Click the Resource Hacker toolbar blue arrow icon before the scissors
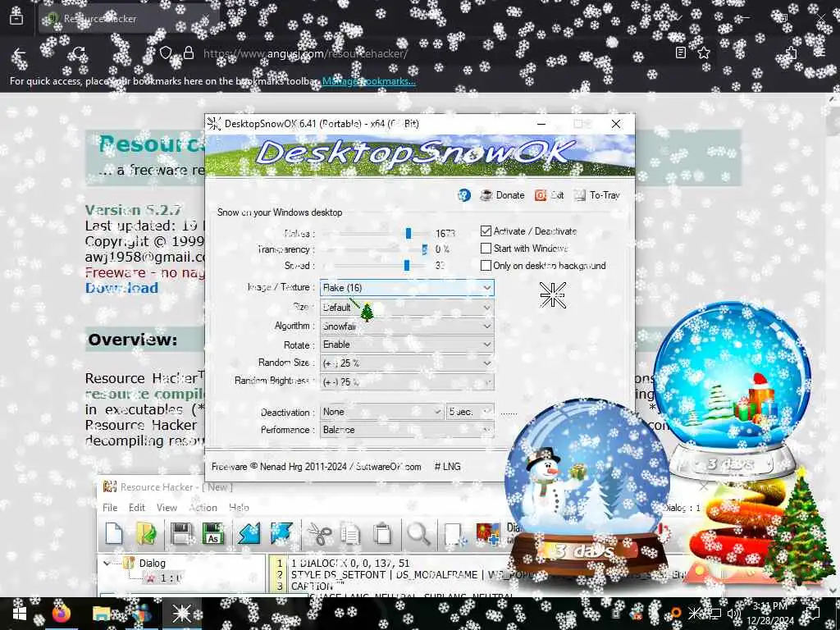Screen dimensions: 840x630 point(282,534)
